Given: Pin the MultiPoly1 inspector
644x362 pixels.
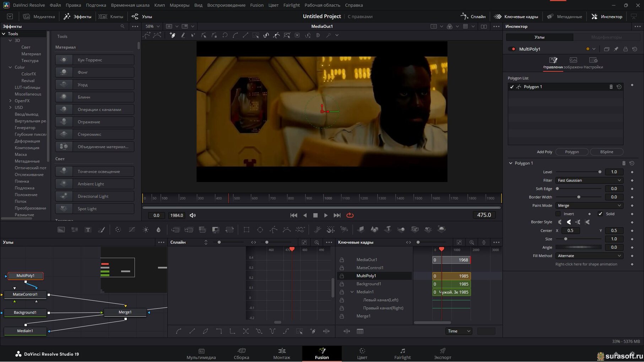Looking at the screenshot, I should (616, 49).
